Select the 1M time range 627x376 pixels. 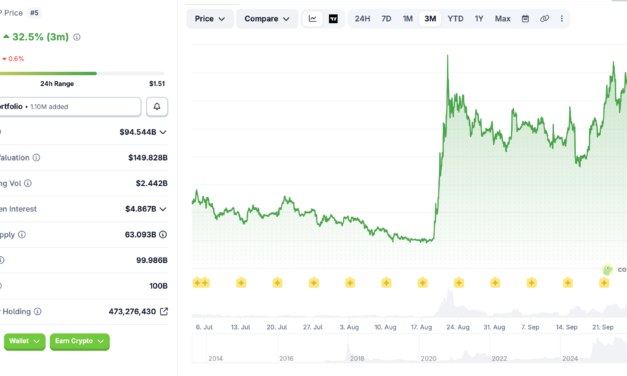click(407, 19)
